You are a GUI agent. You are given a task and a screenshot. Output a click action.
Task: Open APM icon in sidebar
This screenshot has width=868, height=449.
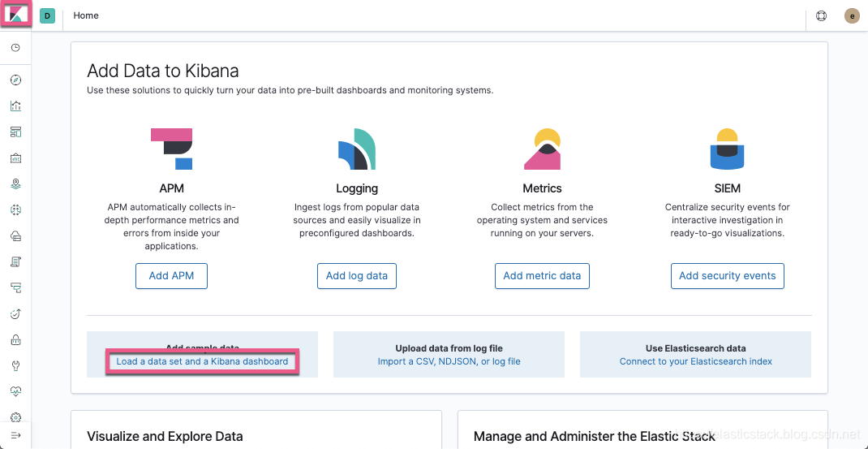pyautogui.click(x=15, y=287)
